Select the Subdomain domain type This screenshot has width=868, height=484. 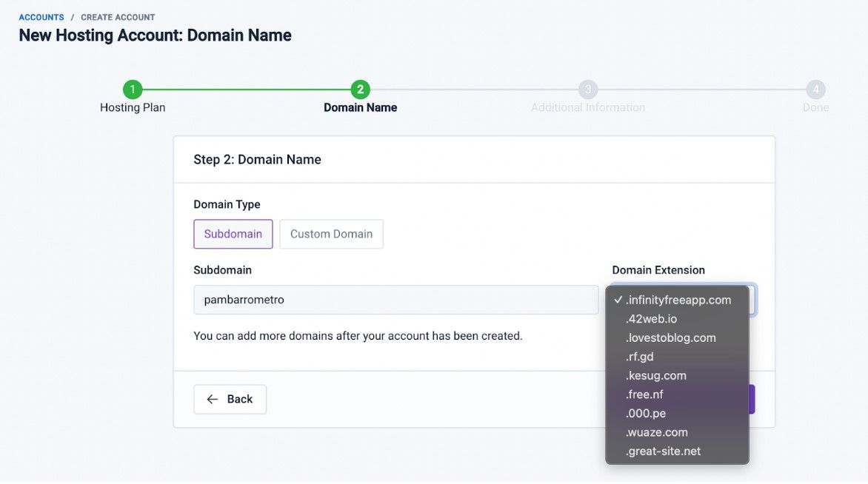233,234
